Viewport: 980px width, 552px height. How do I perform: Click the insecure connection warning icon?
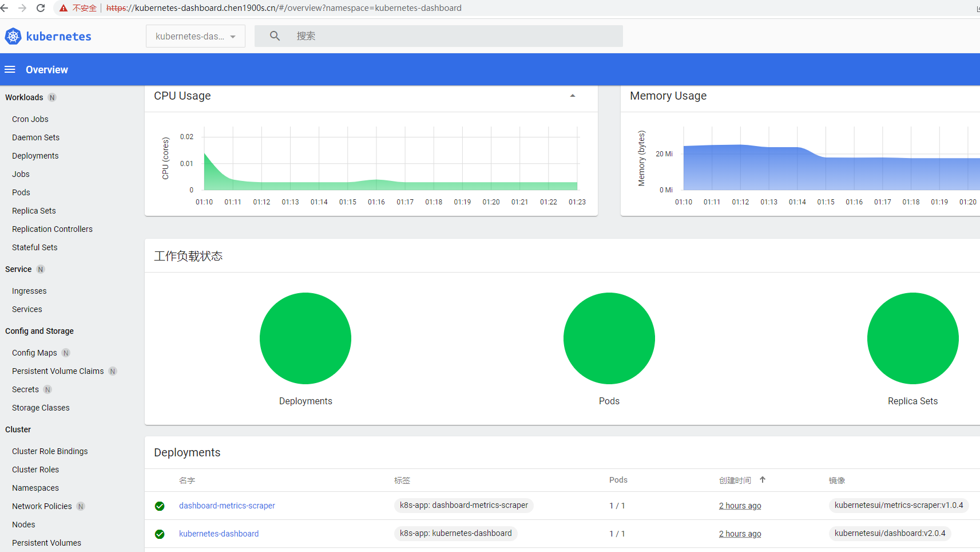tap(64, 8)
